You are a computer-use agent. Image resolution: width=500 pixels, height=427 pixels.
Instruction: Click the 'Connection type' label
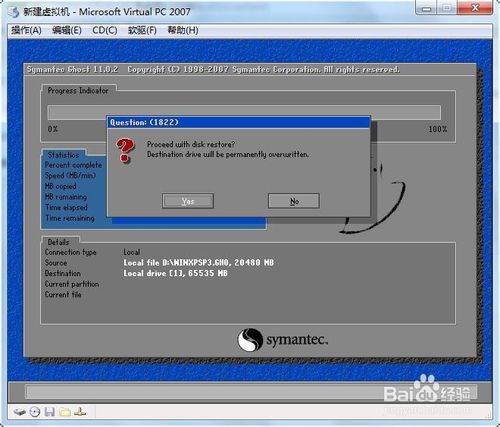(71, 252)
